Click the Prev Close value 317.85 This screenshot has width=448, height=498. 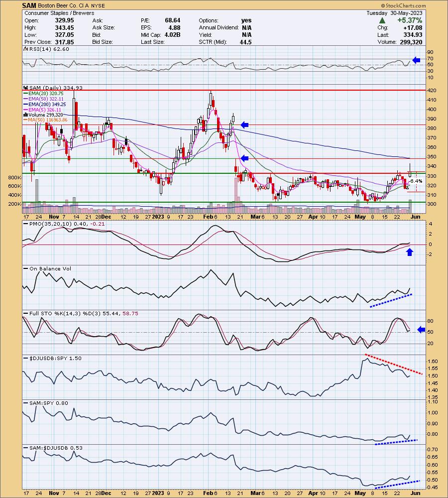point(64,42)
